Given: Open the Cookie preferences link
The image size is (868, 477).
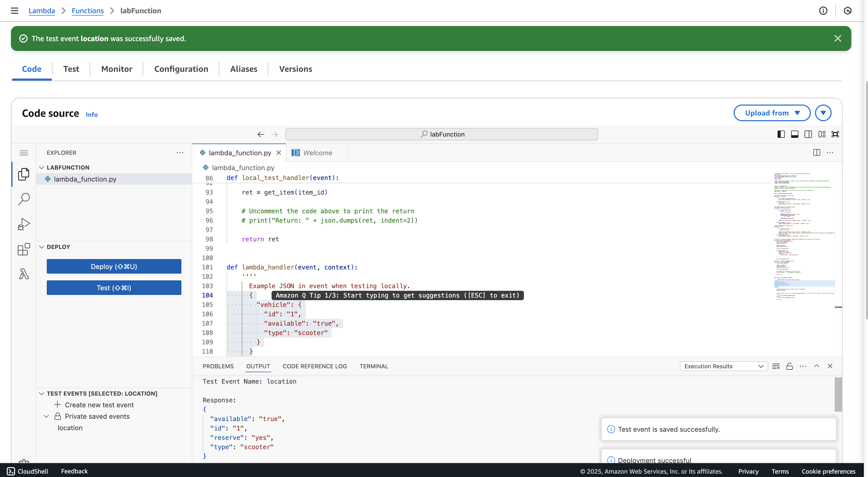Looking at the screenshot, I should 828,471.
